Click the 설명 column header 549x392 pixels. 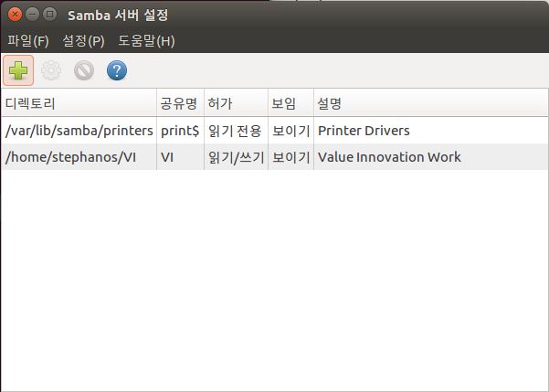click(329, 102)
